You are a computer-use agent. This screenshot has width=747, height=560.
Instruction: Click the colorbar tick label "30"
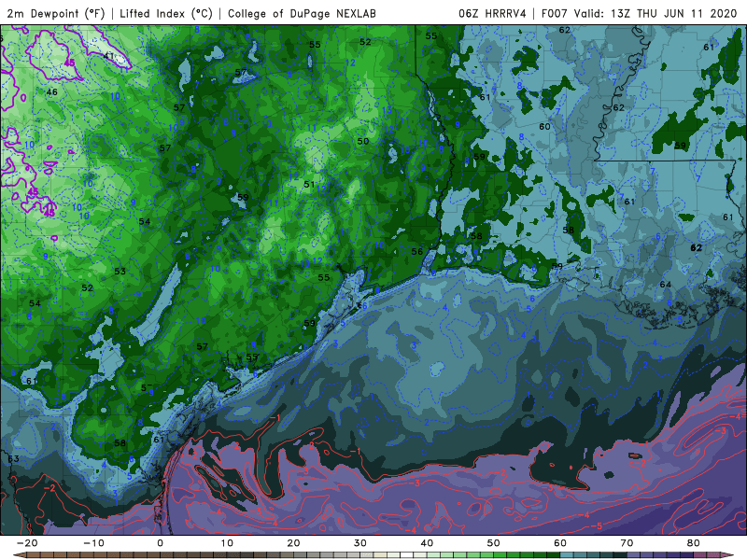360,543
